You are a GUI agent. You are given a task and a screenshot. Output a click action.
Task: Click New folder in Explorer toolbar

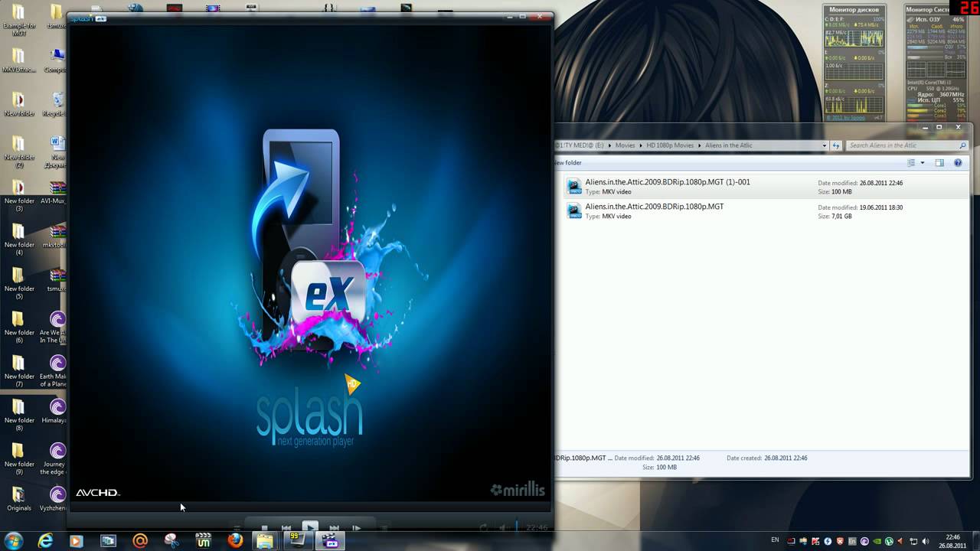coord(567,163)
